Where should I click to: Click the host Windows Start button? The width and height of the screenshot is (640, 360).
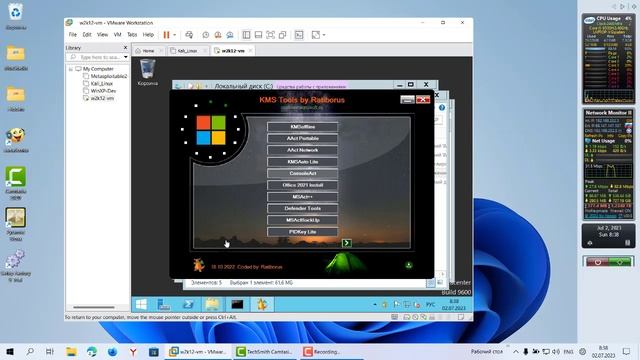click(x=10, y=352)
